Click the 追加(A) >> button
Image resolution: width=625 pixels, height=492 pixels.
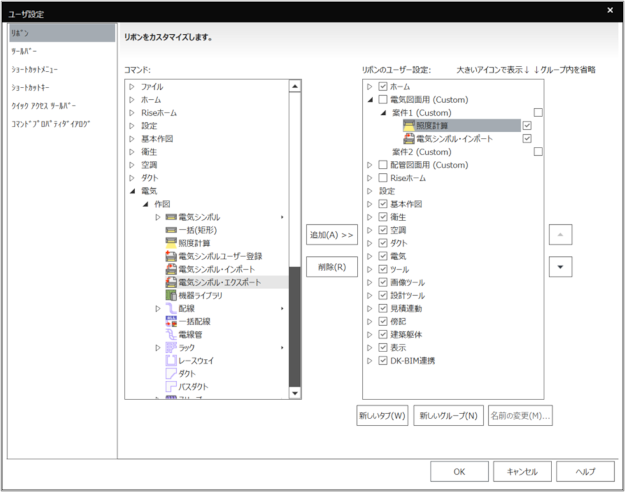coord(331,235)
